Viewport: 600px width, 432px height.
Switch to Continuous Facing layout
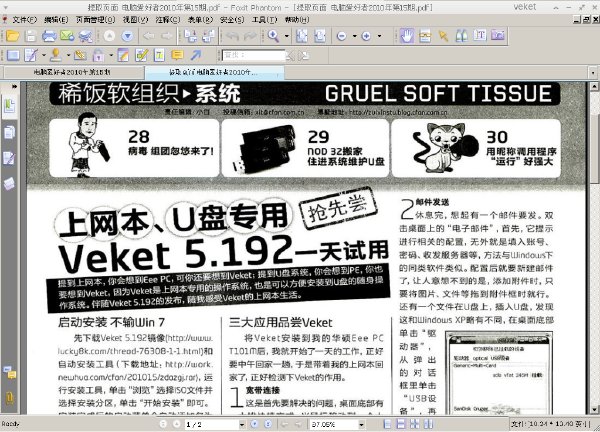click(429, 424)
